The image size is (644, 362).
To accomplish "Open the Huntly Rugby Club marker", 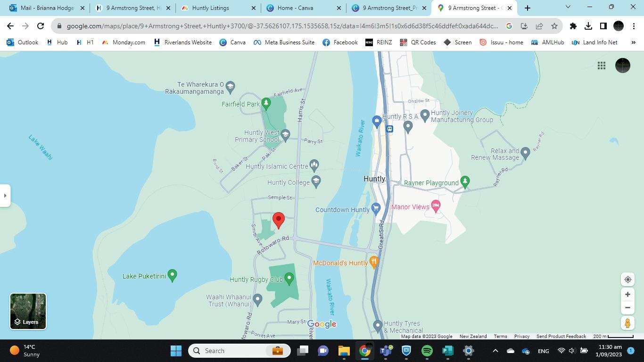I will coord(289,279).
